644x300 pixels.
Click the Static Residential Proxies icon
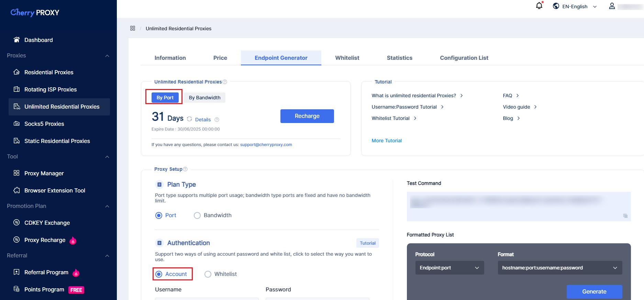click(x=16, y=141)
